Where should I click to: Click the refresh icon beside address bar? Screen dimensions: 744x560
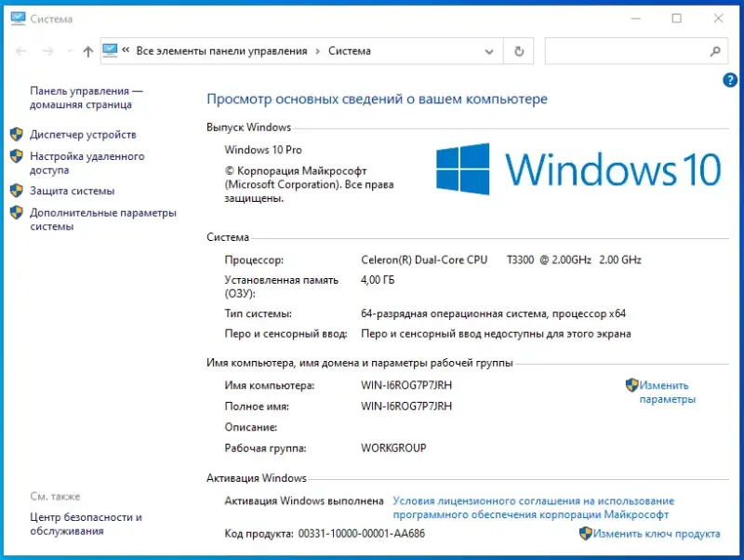click(x=519, y=51)
